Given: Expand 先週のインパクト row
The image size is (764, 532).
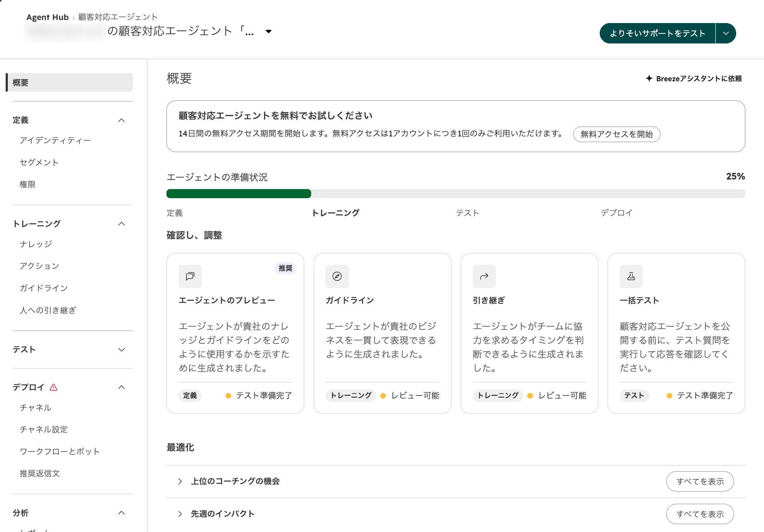Looking at the screenshot, I should [x=180, y=514].
